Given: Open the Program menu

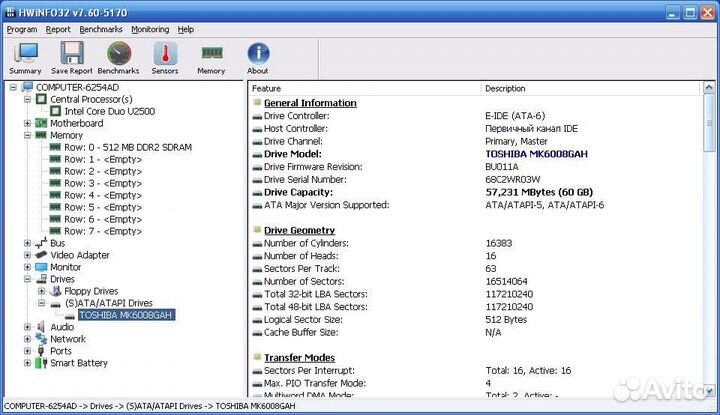Looking at the screenshot, I should click(21, 29).
